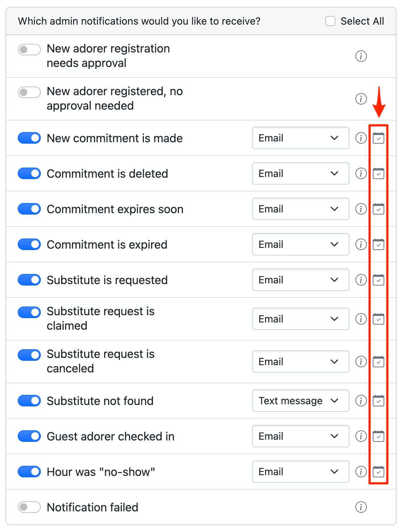This screenshot has height=532, width=402.
Task: Expand Email dropdown for Hour was no-show
Action: (300, 472)
